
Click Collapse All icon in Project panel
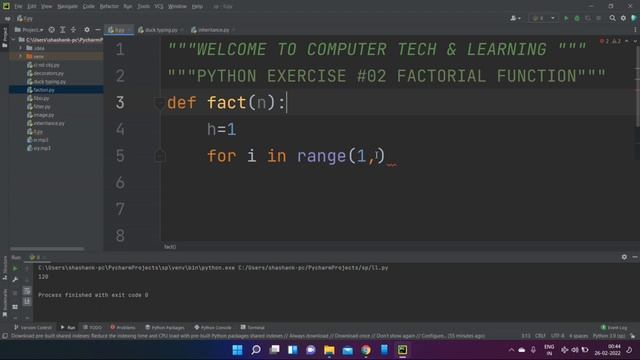point(73,30)
